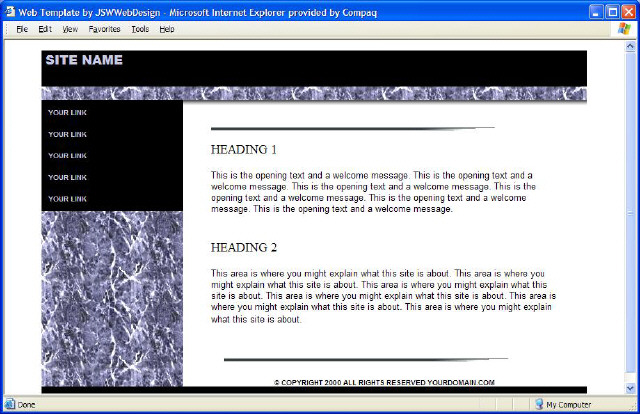Open the File menu
Viewport: 640px width, 414px height.
[x=22, y=29]
